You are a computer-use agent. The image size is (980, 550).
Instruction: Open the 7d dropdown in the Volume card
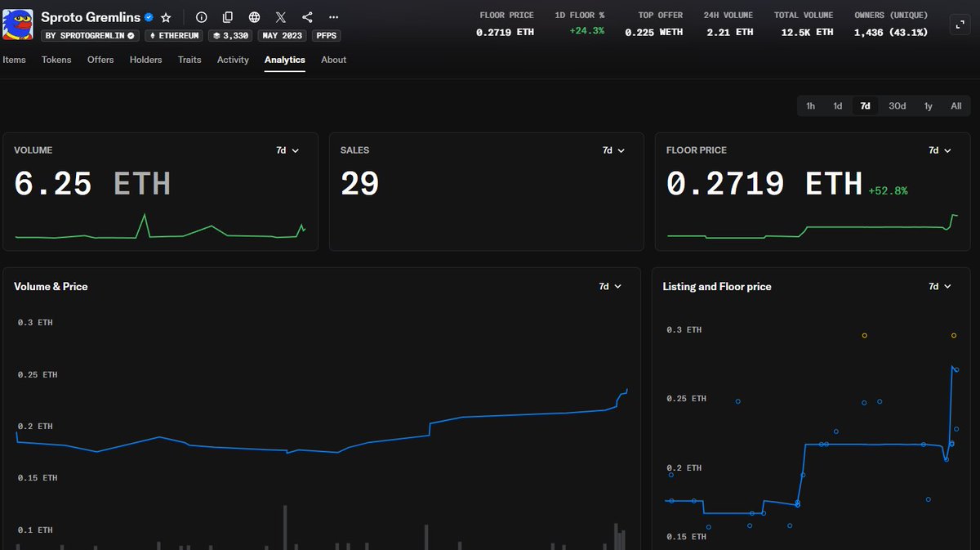tap(287, 150)
